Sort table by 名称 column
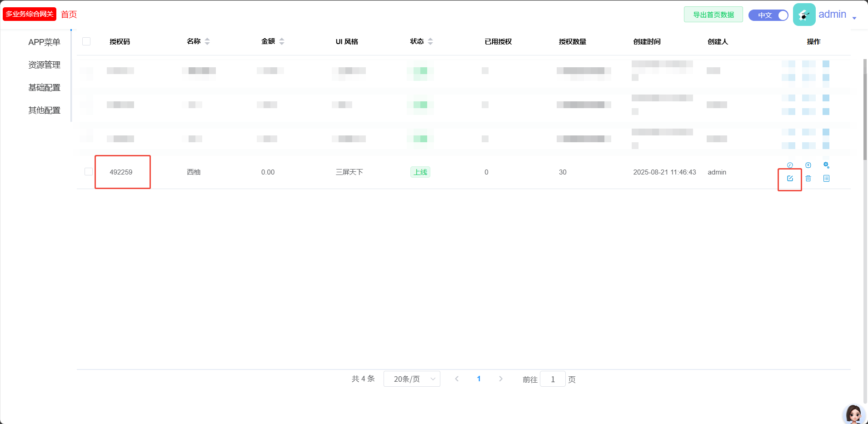This screenshot has height=424, width=868. pos(207,41)
